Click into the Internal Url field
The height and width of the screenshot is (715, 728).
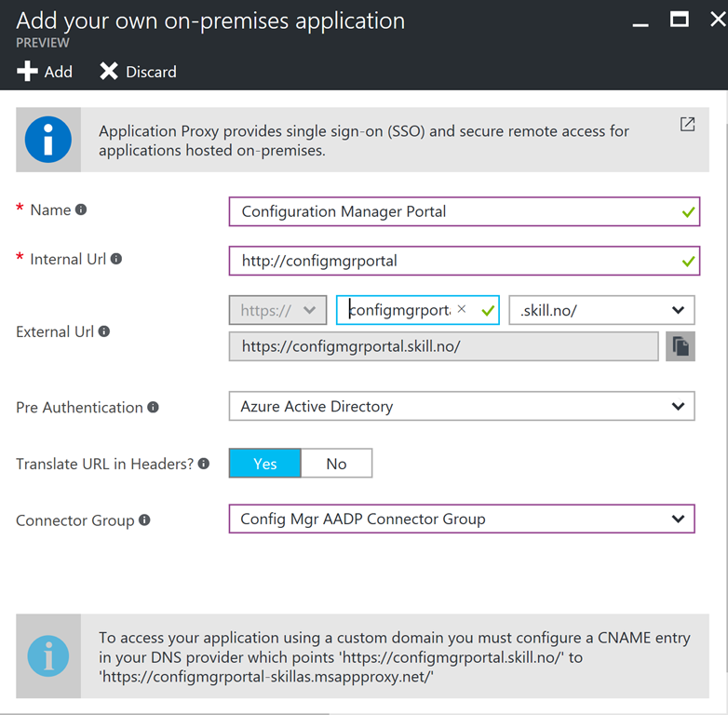(465, 261)
